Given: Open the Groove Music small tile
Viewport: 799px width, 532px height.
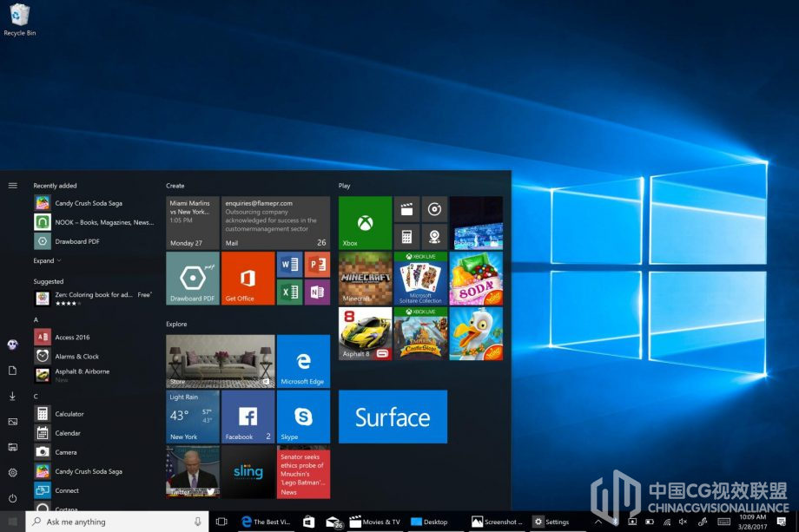Looking at the screenshot, I should tap(434, 209).
